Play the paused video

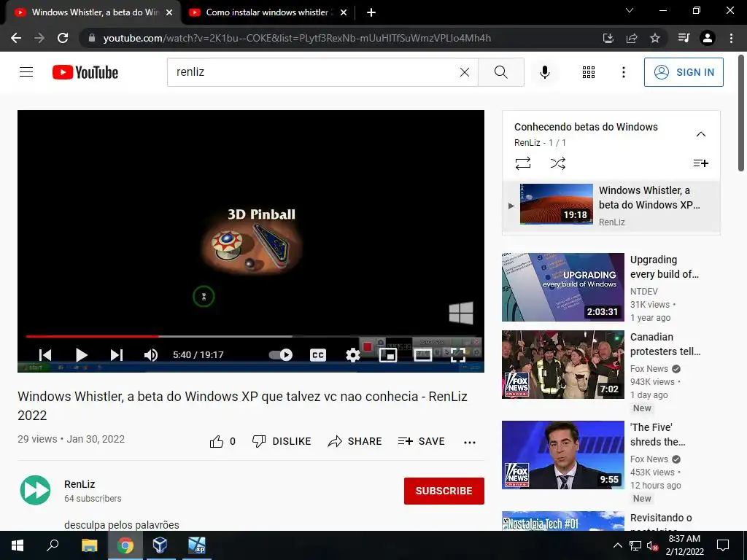[82, 355]
